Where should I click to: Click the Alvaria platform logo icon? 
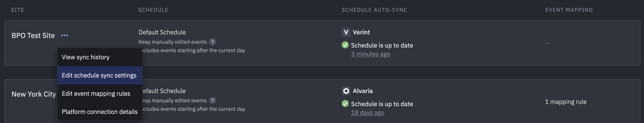pos(346,91)
